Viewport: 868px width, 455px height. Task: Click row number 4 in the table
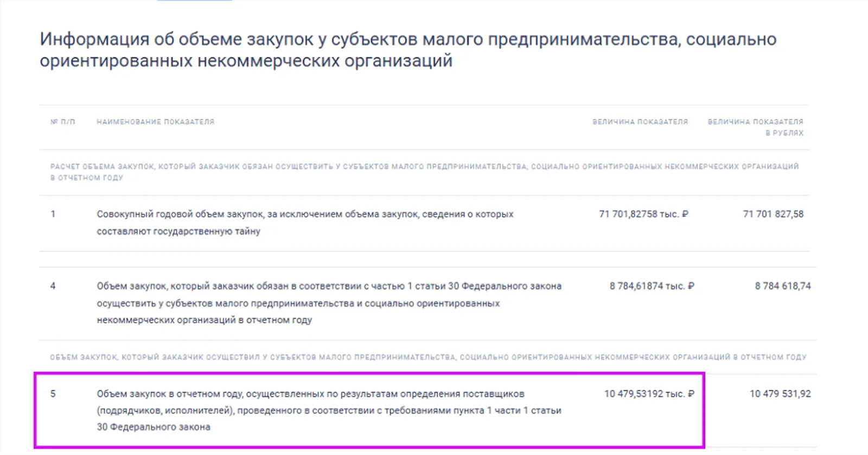pyautogui.click(x=53, y=286)
